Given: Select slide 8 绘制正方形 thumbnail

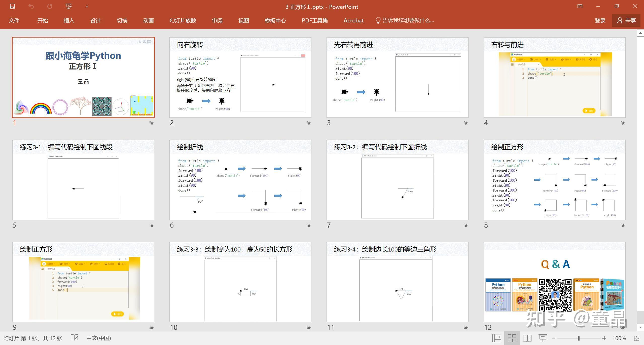Looking at the screenshot, I should click(x=554, y=180).
